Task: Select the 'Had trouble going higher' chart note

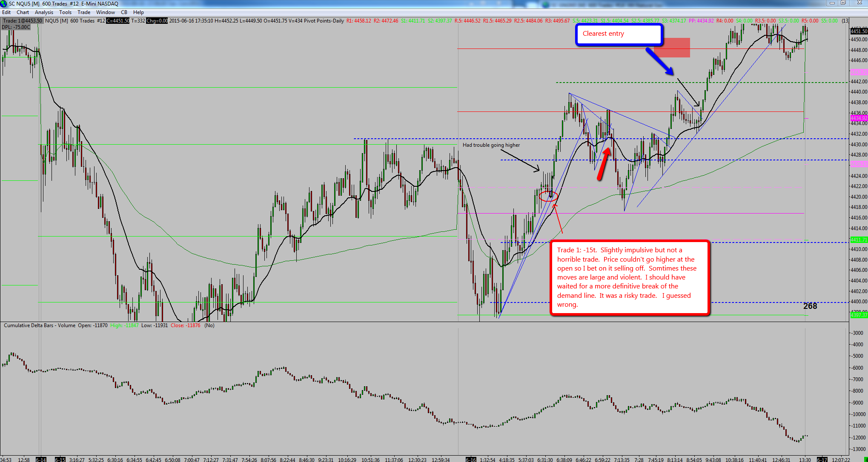Action: [x=491, y=145]
